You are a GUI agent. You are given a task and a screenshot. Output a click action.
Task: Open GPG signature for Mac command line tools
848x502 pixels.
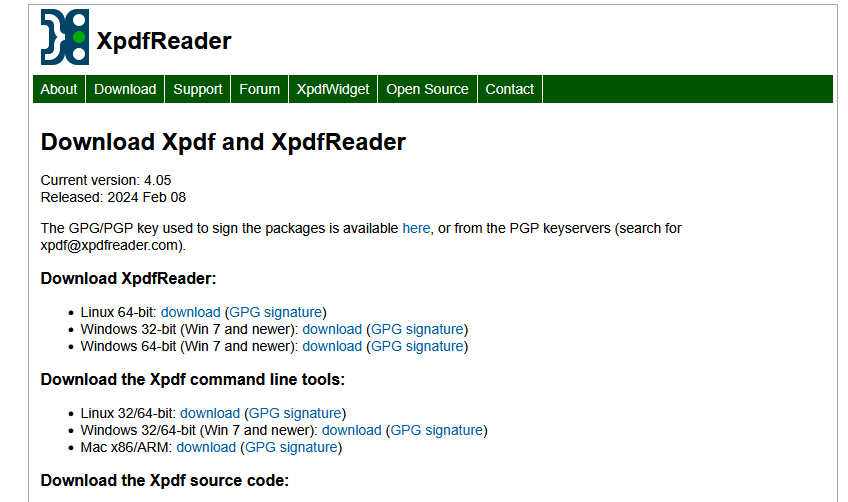click(x=293, y=447)
